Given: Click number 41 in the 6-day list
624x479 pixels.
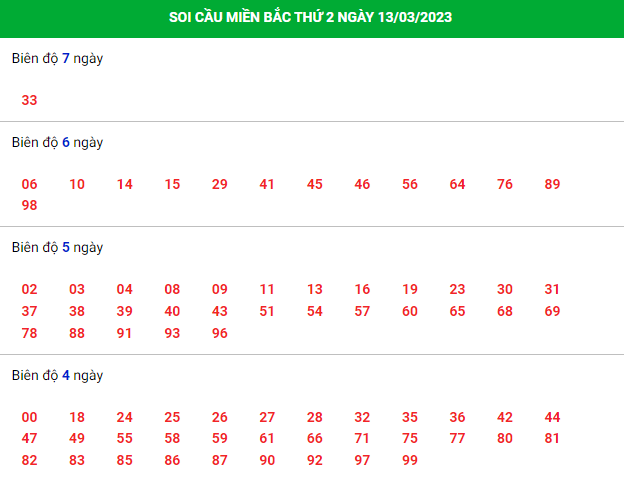Looking at the screenshot, I should 267,184.
